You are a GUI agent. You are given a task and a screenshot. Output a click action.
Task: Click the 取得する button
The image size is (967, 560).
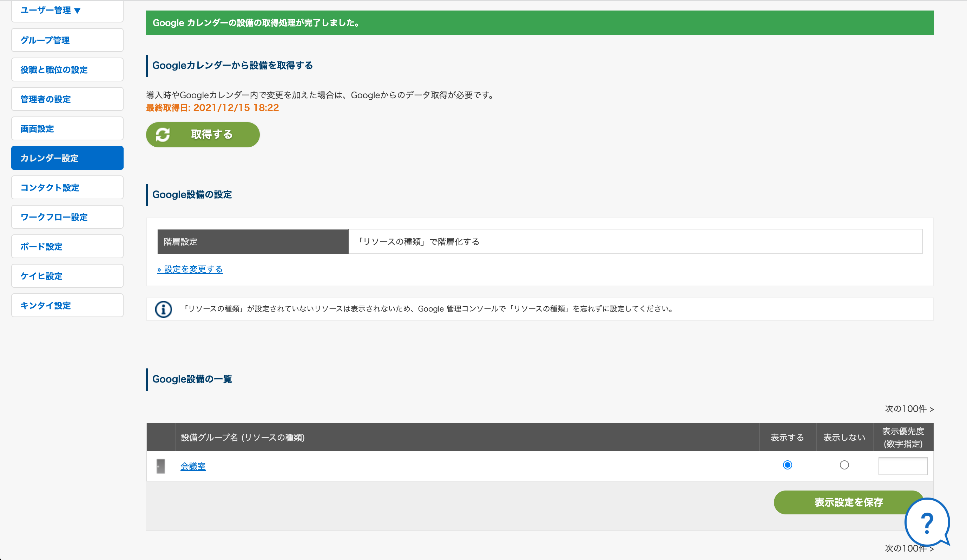pos(203,135)
